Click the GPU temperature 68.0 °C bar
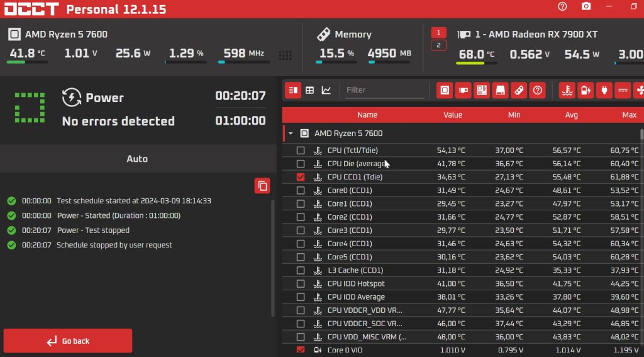This screenshot has width=644, height=357. click(477, 63)
